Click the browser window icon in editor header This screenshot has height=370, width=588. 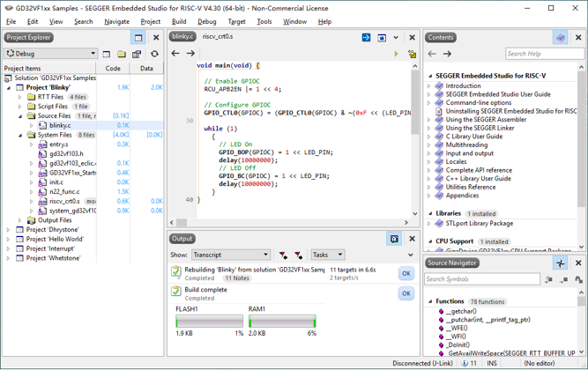(x=382, y=38)
